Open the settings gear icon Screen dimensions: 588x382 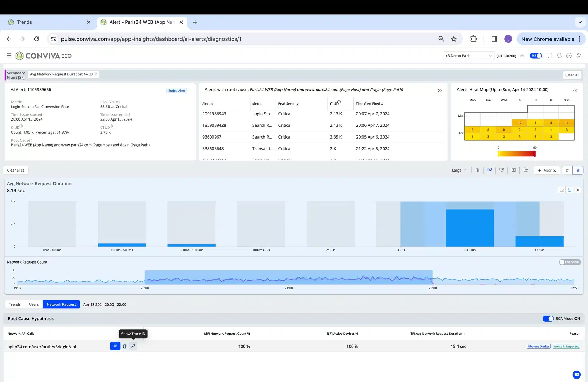(x=579, y=56)
